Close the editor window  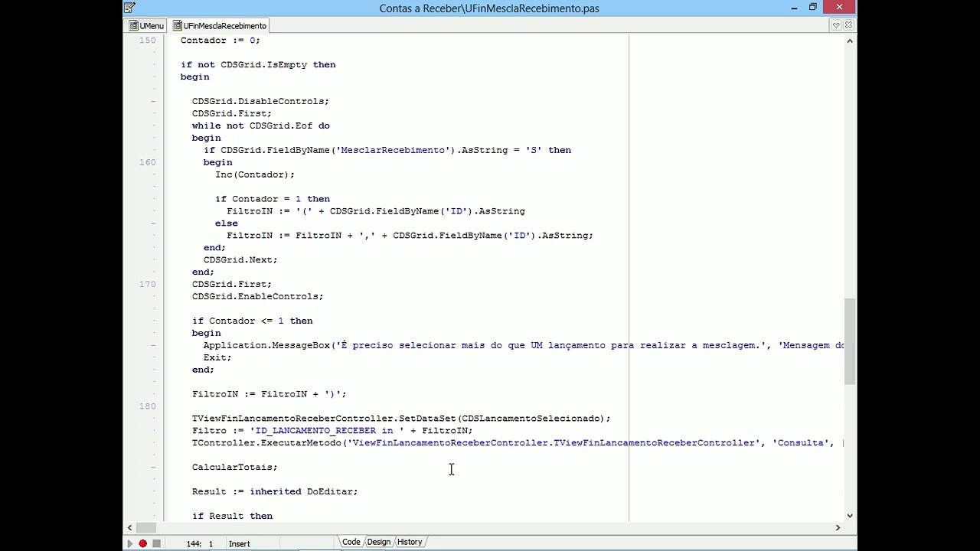(840, 8)
